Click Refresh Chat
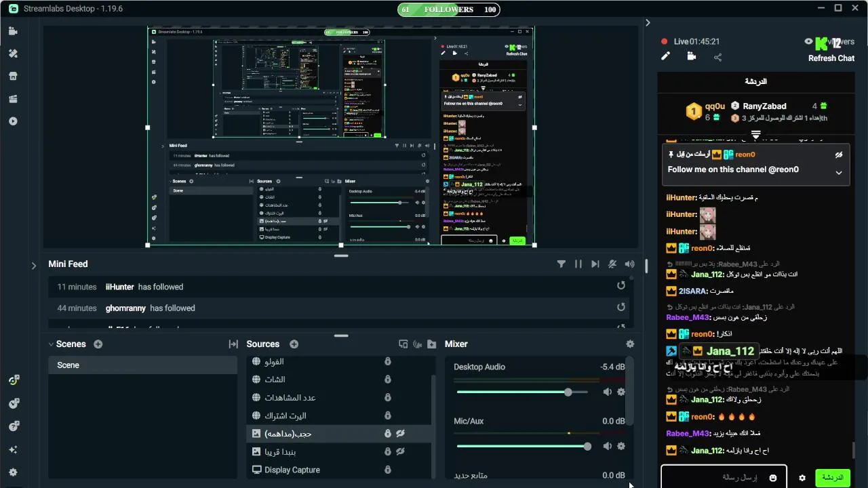This screenshot has height=488, width=868. 831,58
